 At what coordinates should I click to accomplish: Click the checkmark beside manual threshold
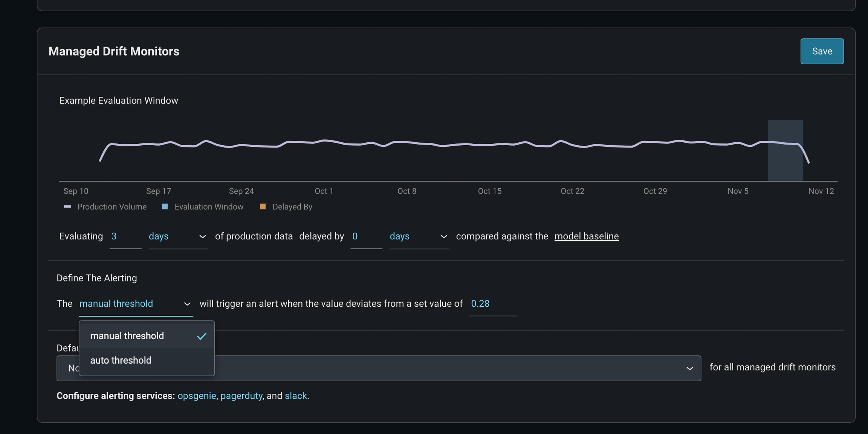[202, 336]
